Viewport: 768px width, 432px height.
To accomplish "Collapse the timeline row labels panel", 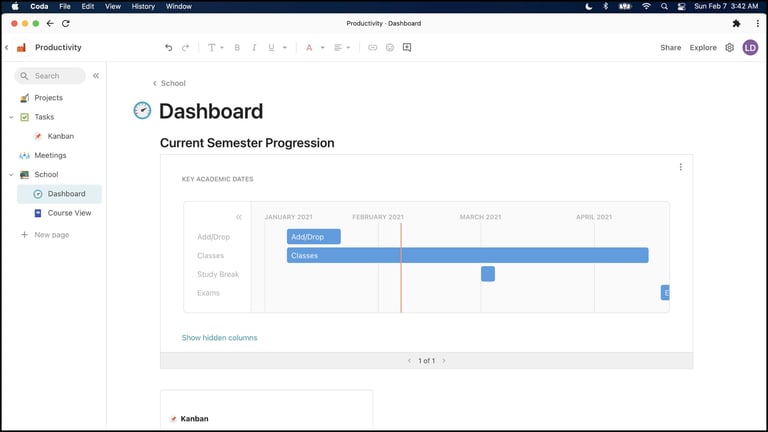I will 239,217.
